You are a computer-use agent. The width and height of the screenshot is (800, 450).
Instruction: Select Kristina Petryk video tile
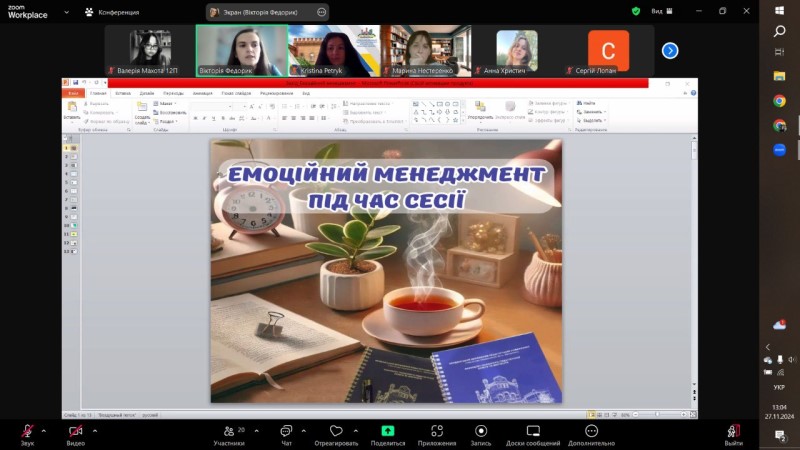[x=334, y=51]
